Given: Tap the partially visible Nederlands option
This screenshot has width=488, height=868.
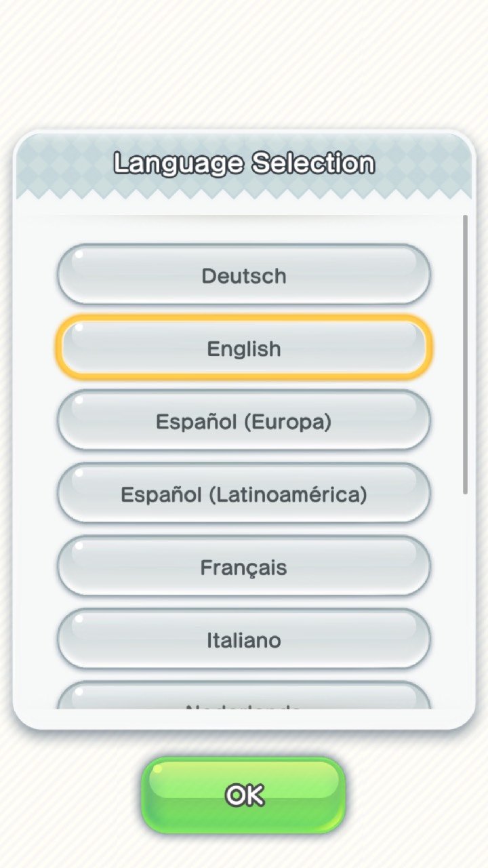Looking at the screenshot, I should point(243,698).
